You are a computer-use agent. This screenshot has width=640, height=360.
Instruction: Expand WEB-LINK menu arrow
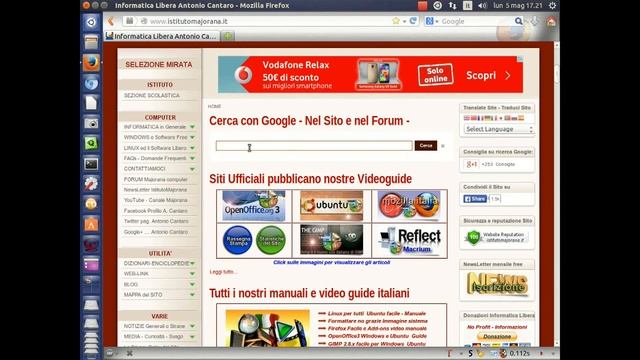192,274
